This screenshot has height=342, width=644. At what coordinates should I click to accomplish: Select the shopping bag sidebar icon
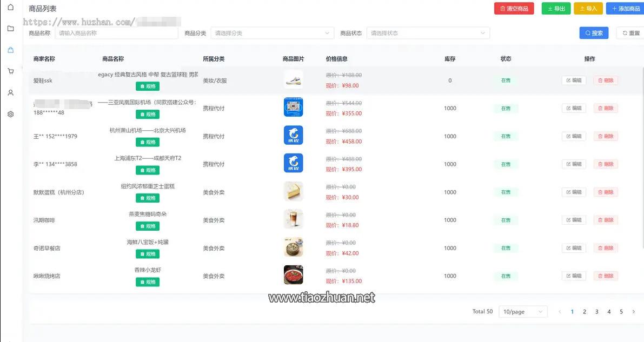(10, 50)
